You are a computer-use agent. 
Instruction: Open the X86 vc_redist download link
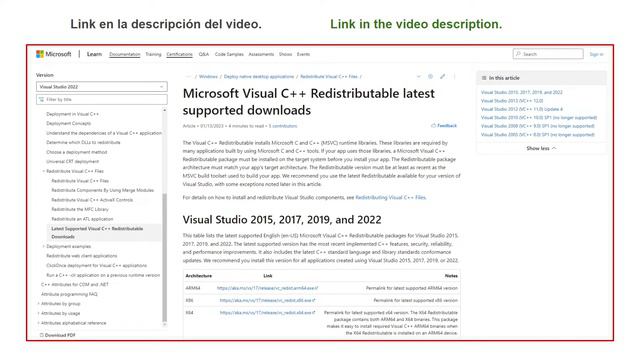pyautogui.click(x=267, y=300)
